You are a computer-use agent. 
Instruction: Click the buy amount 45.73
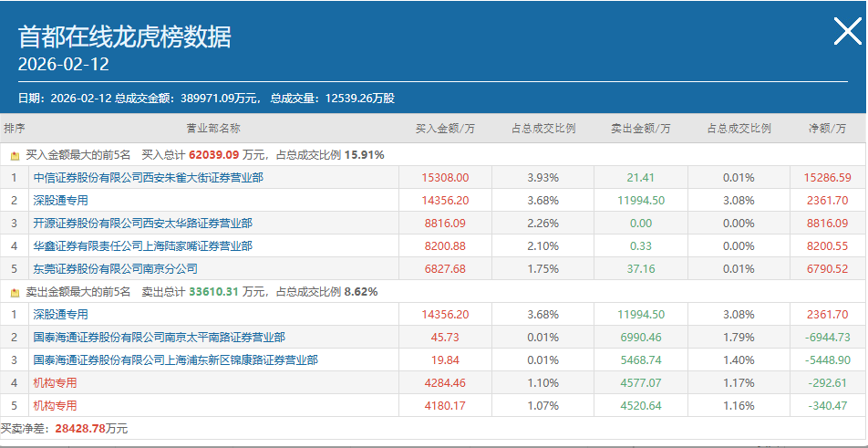(x=445, y=338)
